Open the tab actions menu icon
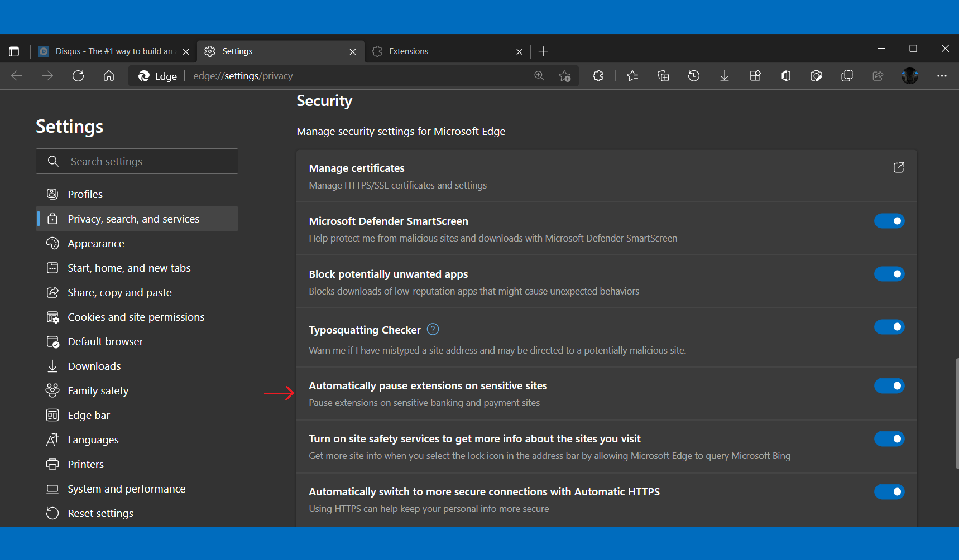The width and height of the screenshot is (959, 560). click(x=14, y=51)
